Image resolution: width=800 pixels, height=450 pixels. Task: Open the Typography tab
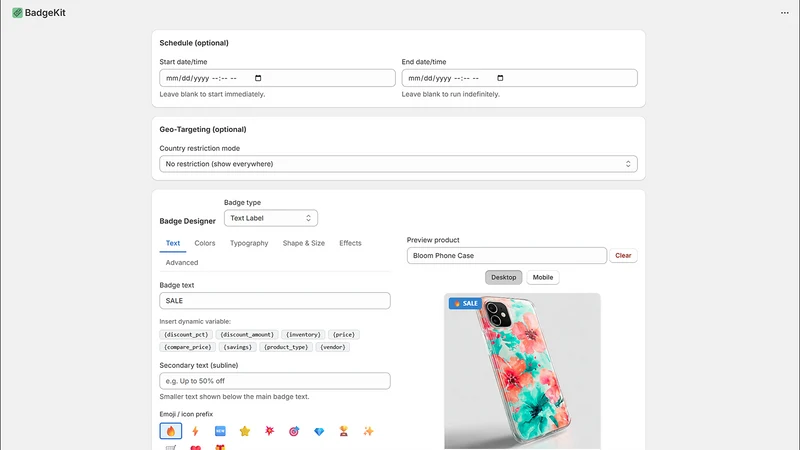coord(249,243)
